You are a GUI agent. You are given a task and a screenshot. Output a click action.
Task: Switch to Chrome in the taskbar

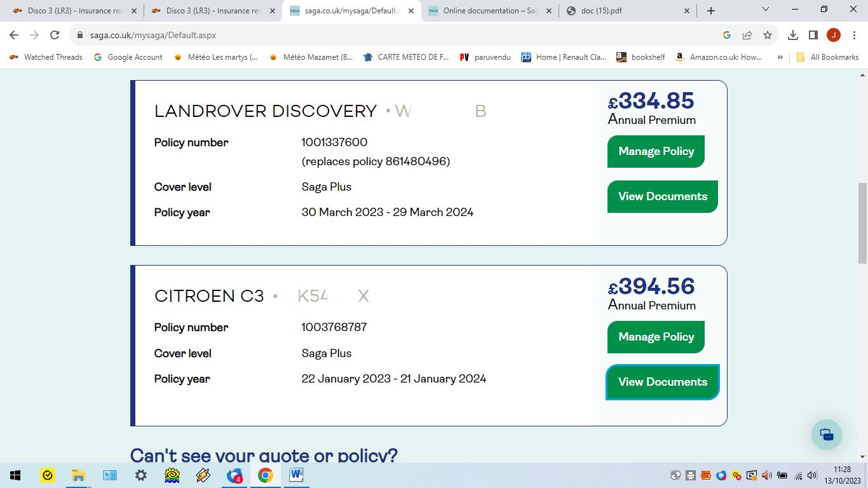(266, 475)
